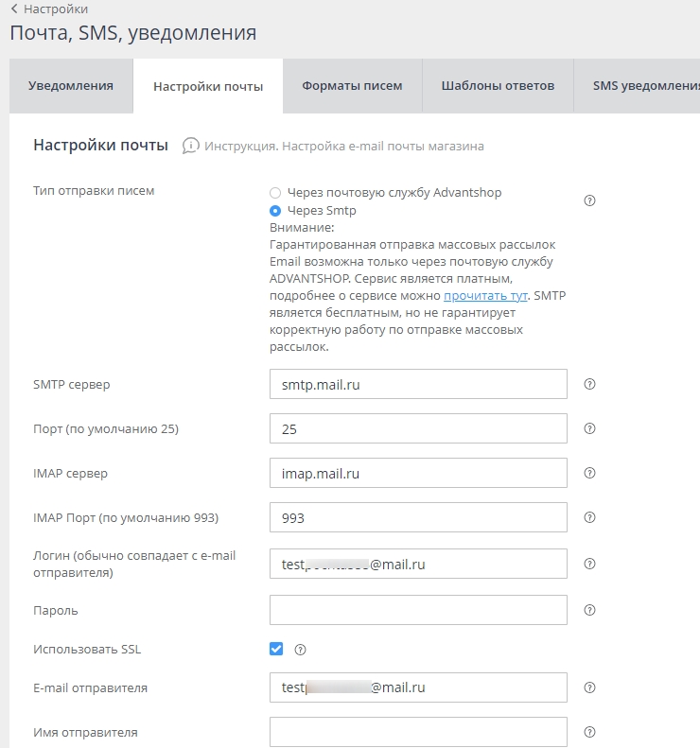Open the прочитать тут link

click(x=487, y=296)
